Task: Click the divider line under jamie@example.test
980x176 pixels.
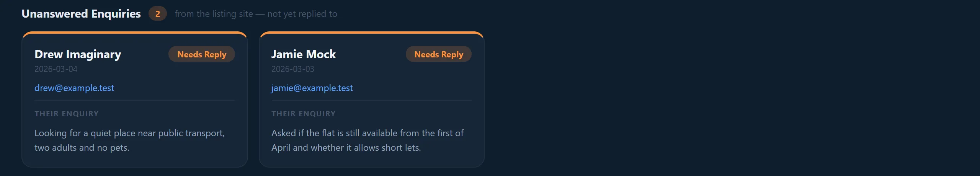Action: tap(372, 101)
